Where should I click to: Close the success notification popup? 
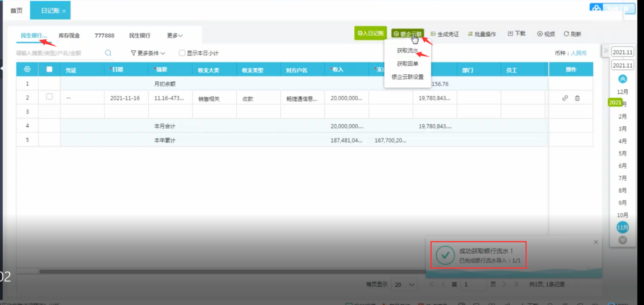click(595, 242)
